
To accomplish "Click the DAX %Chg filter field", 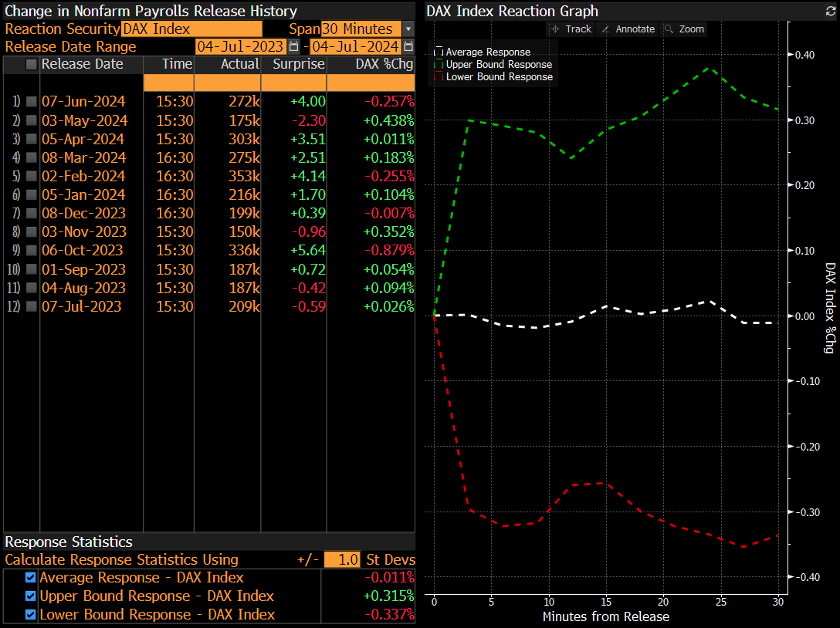I will (371, 83).
